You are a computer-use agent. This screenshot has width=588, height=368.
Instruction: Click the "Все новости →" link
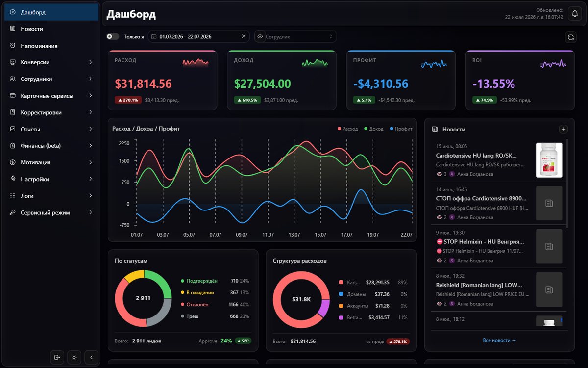coord(499,340)
